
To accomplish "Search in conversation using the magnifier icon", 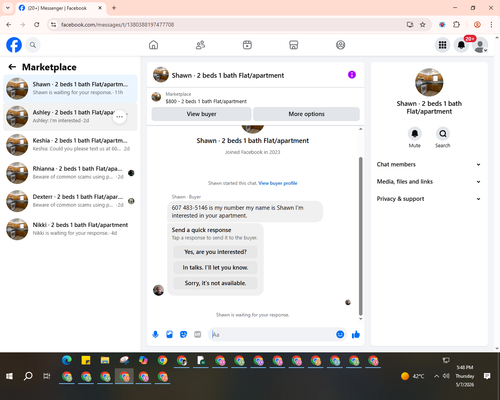I will (443, 134).
